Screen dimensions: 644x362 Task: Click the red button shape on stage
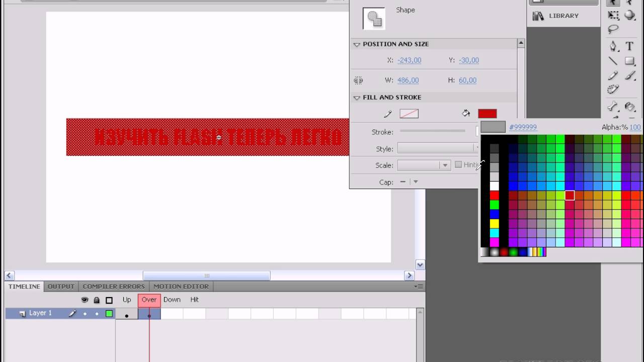(x=207, y=137)
